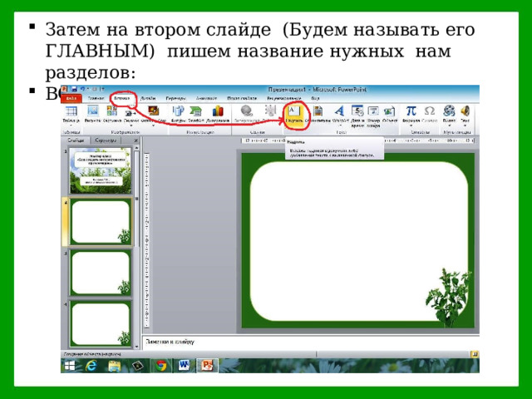
Task: Click the Undo arrow in the title bar
Action: (x=82, y=89)
